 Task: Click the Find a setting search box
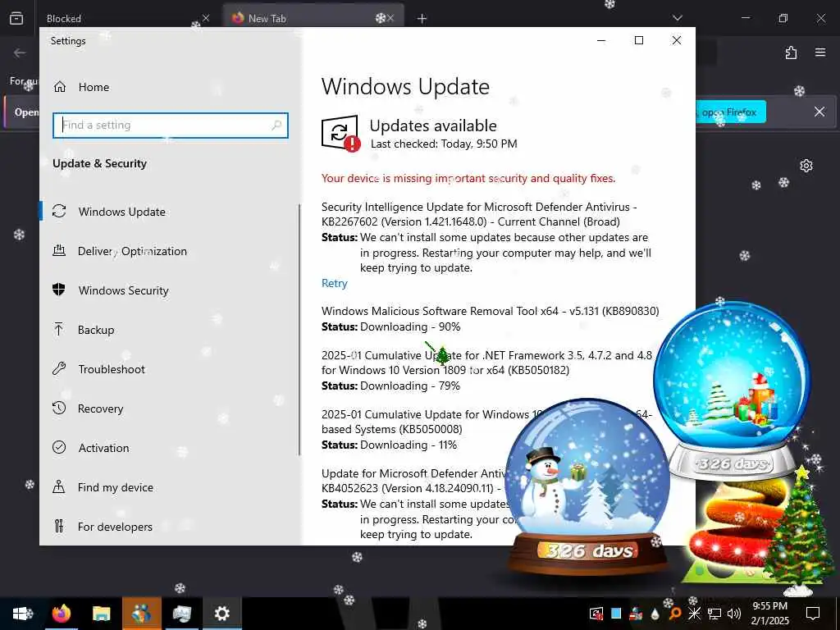171,126
